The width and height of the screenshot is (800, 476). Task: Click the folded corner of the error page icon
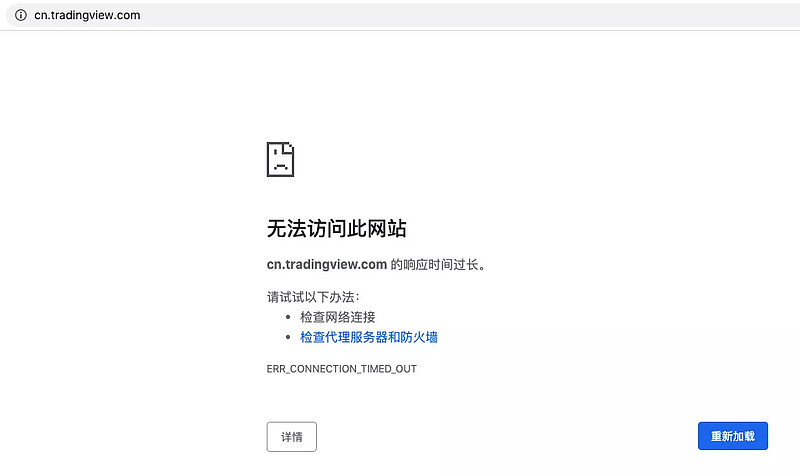click(x=289, y=147)
